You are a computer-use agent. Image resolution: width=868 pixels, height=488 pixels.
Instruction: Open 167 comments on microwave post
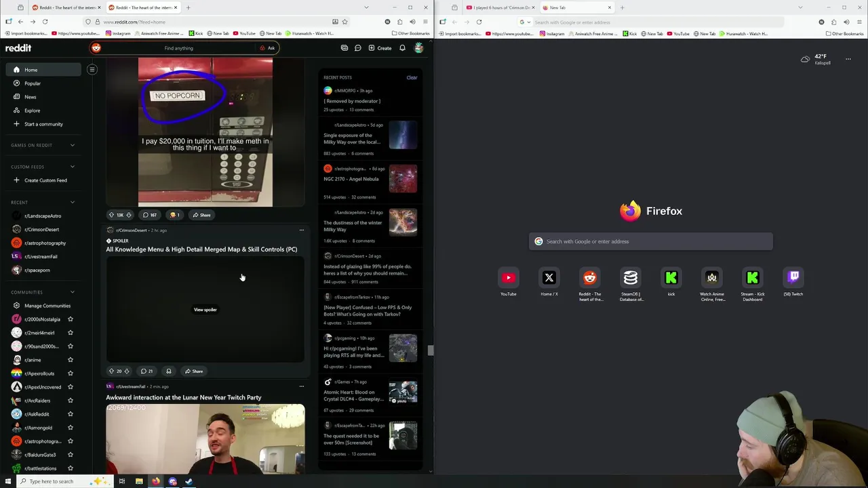[x=149, y=215]
